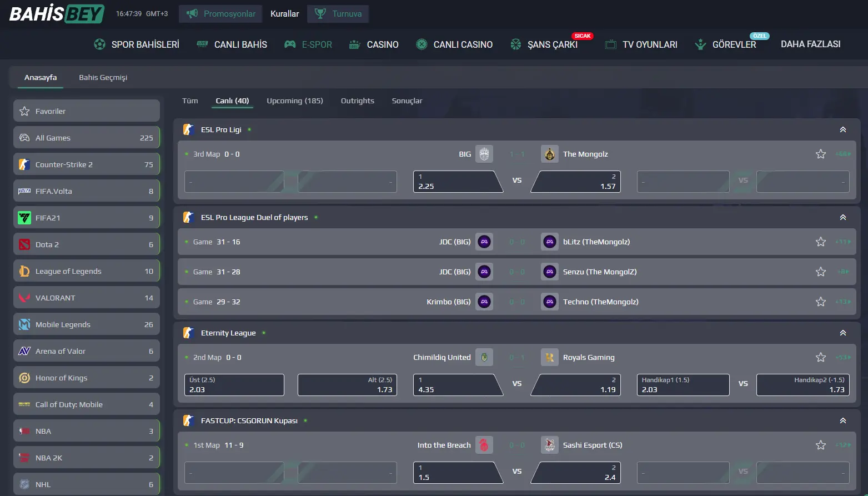
Task: Favorite the Into the Breach vs Sashi match
Action: [x=821, y=445]
